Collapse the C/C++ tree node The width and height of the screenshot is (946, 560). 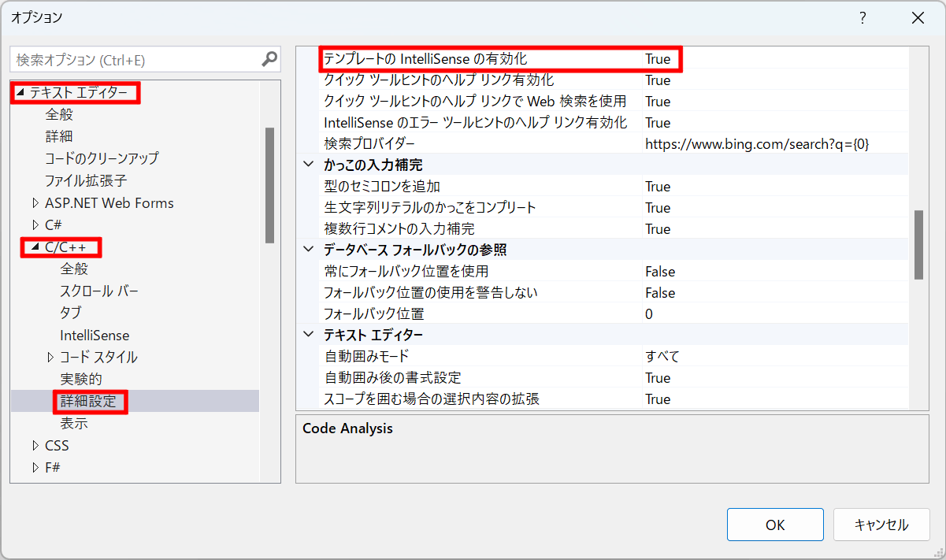(35, 247)
